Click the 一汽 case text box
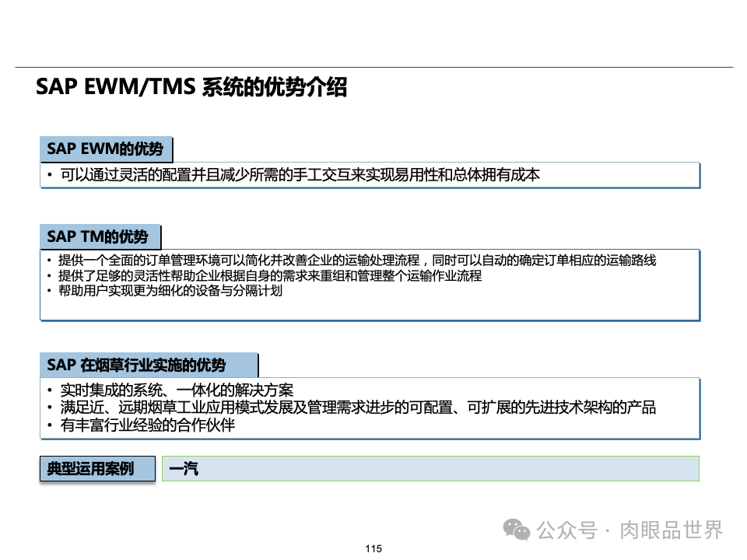747x560 pixels. tap(430, 468)
